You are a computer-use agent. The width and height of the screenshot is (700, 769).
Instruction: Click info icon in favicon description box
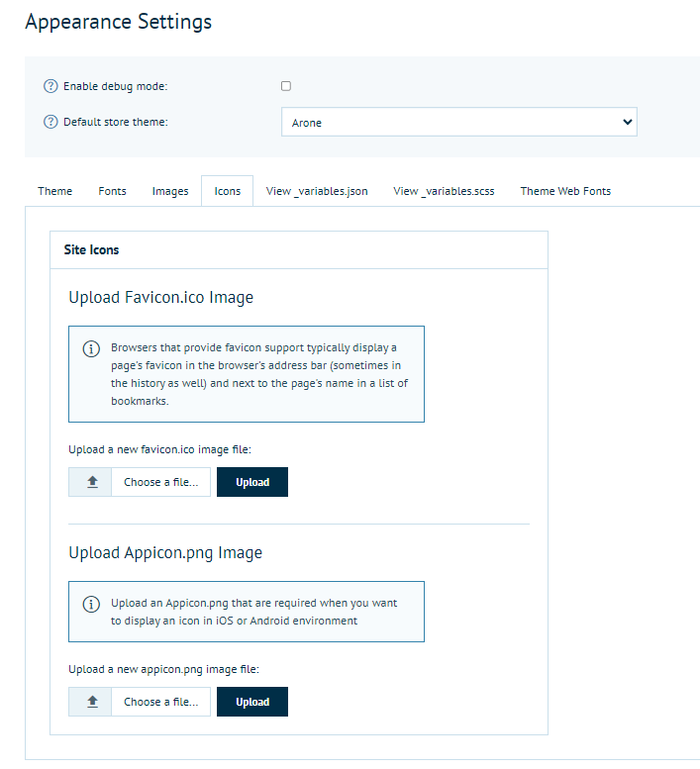(90, 348)
